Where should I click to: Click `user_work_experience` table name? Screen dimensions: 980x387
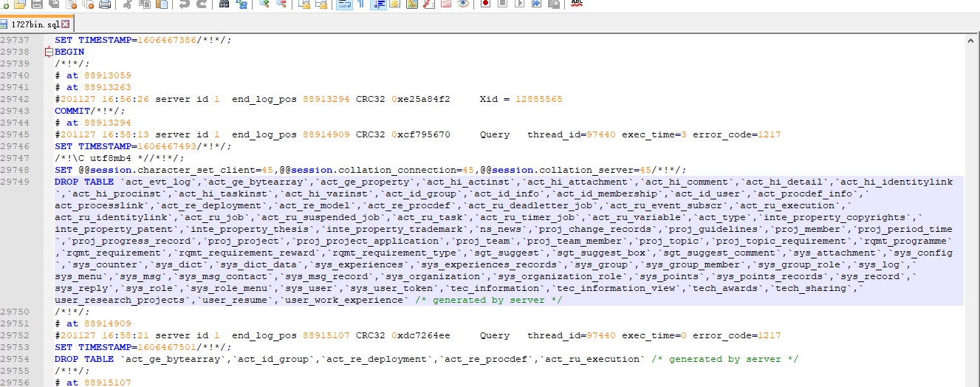pyautogui.click(x=343, y=300)
